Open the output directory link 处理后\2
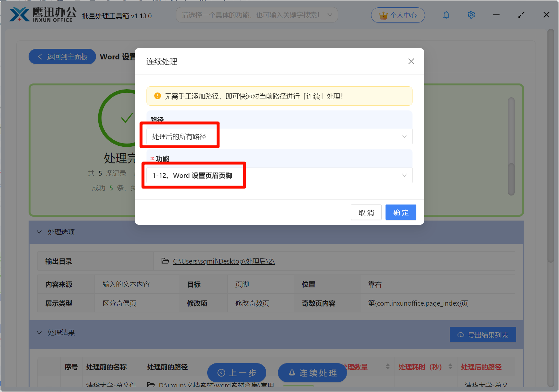 coord(224,261)
